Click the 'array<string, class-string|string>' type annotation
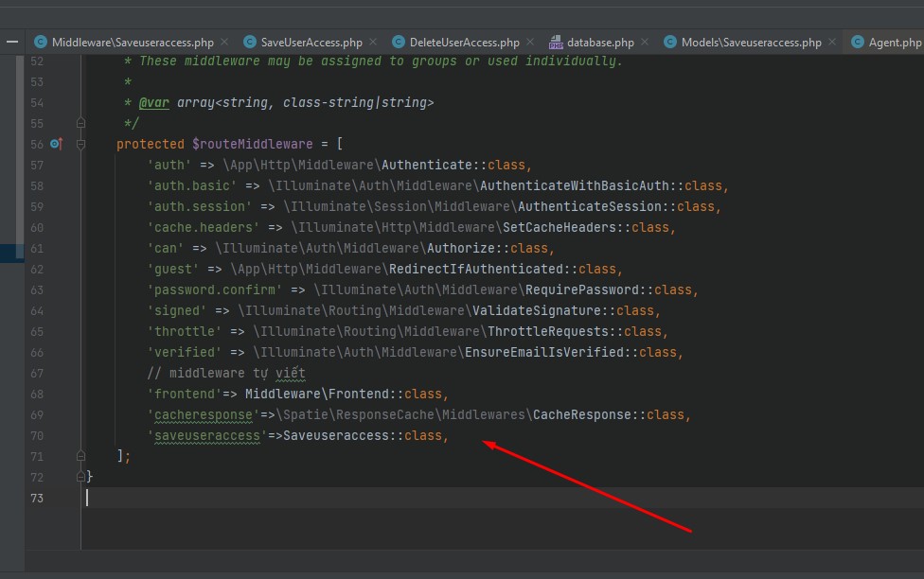The image size is (924, 579). pos(305,102)
